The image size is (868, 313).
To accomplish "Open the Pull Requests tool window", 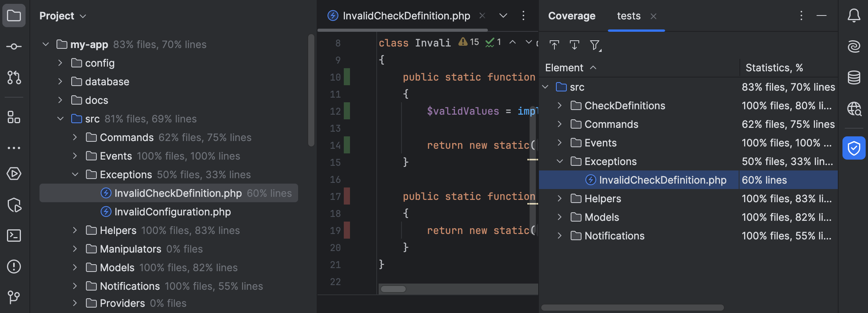I will tap(14, 77).
